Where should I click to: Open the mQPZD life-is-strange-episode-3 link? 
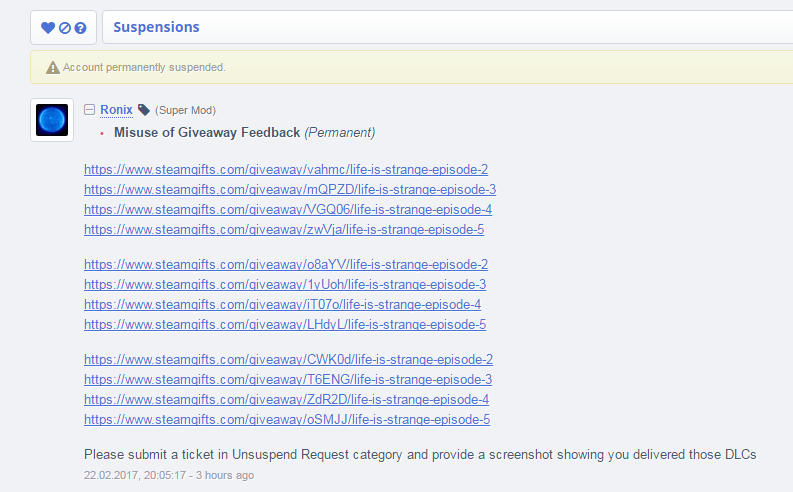click(290, 190)
